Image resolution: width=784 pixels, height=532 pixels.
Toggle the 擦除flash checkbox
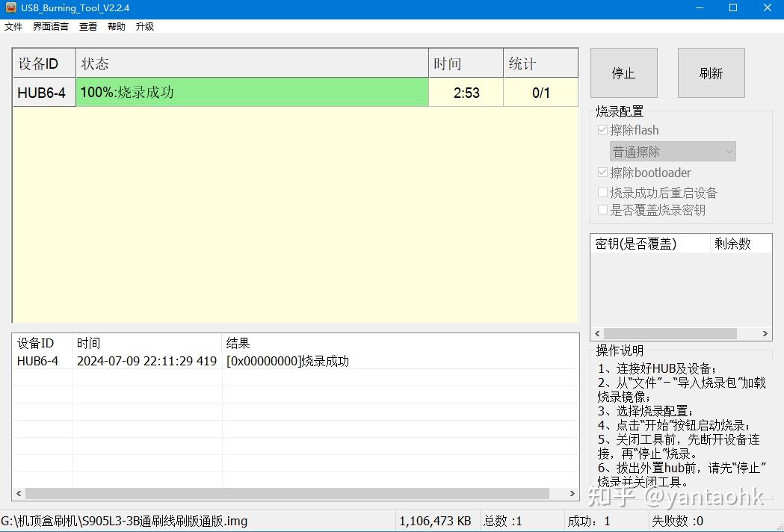point(602,130)
